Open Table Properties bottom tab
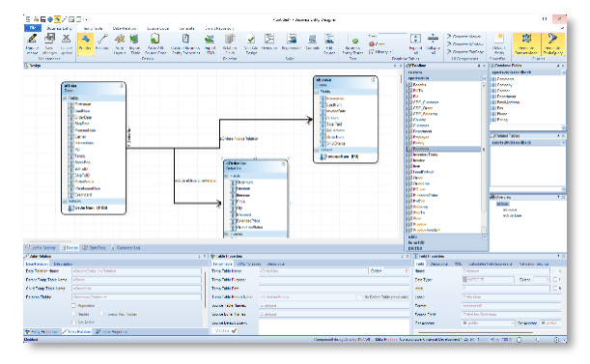The image size is (590, 364). tap(112, 331)
